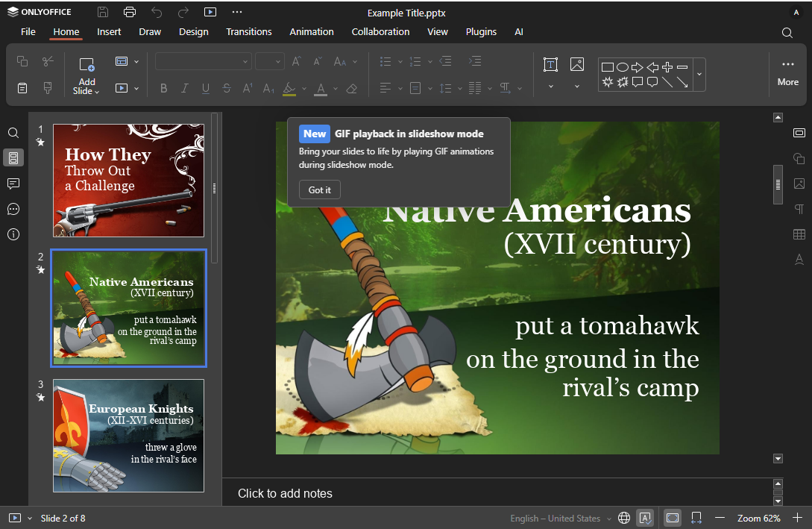812x529 pixels.
Task: Dismiss the tip with Got it
Action: click(x=320, y=190)
